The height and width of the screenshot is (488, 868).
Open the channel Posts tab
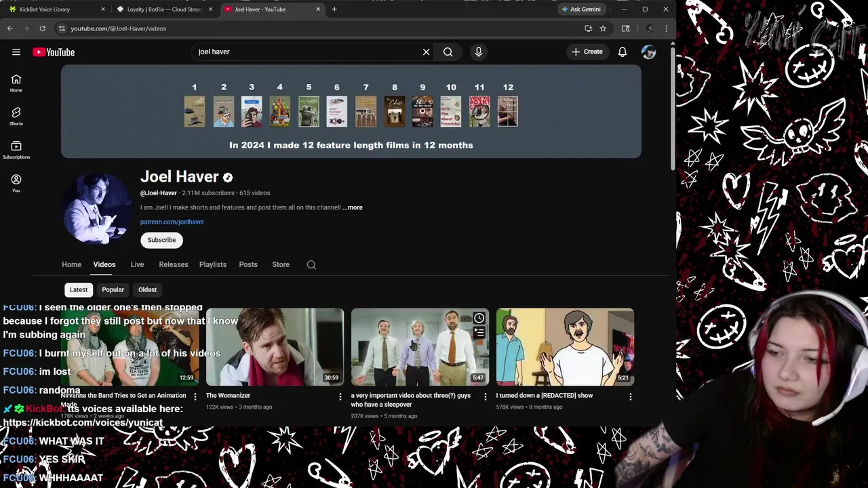tap(248, 264)
